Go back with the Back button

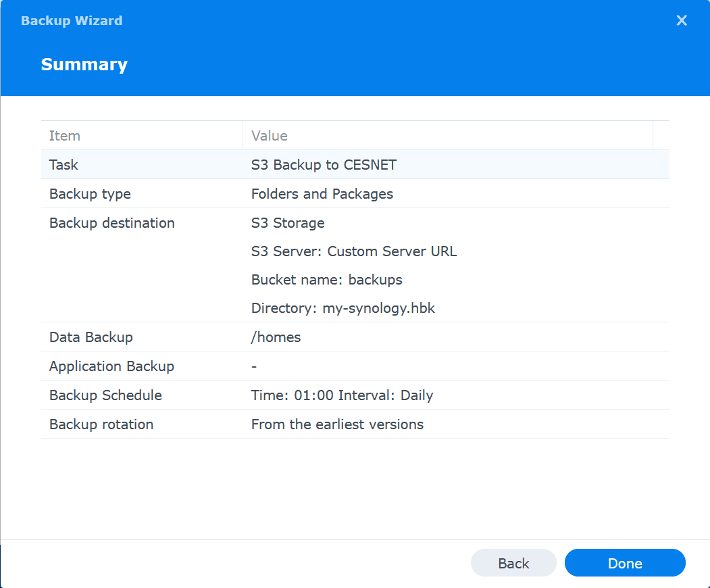pyautogui.click(x=513, y=563)
